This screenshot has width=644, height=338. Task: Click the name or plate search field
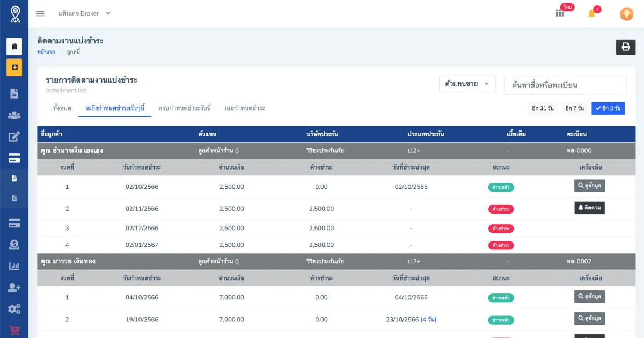[x=565, y=85]
